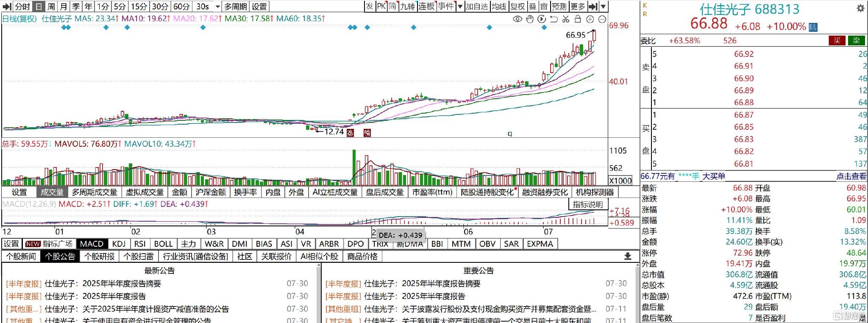
Task: Select the EXPMA indicator
Action: (540, 244)
